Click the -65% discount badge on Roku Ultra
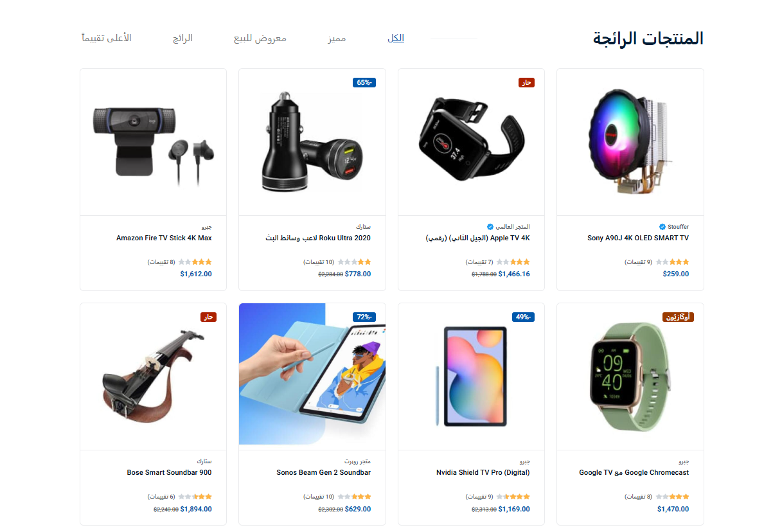This screenshot has width=773, height=532. [364, 82]
